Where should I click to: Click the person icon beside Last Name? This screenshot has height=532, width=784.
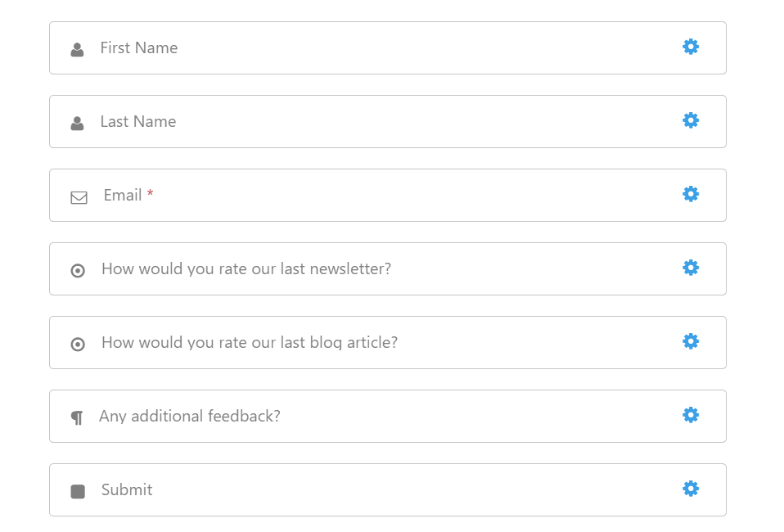coord(77,123)
